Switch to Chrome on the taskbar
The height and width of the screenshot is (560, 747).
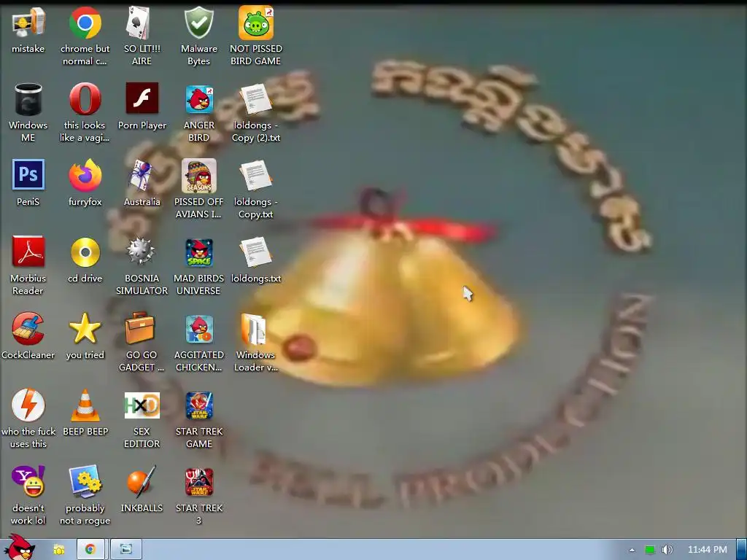pyautogui.click(x=90, y=550)
